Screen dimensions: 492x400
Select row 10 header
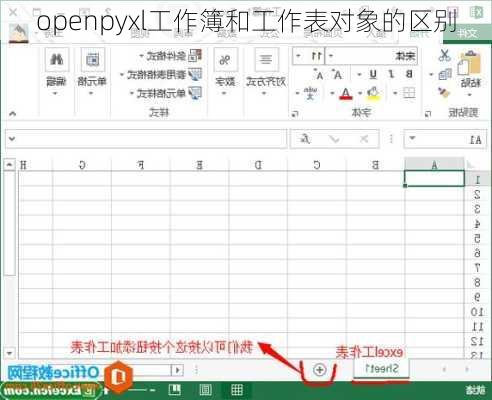(477, 312)
